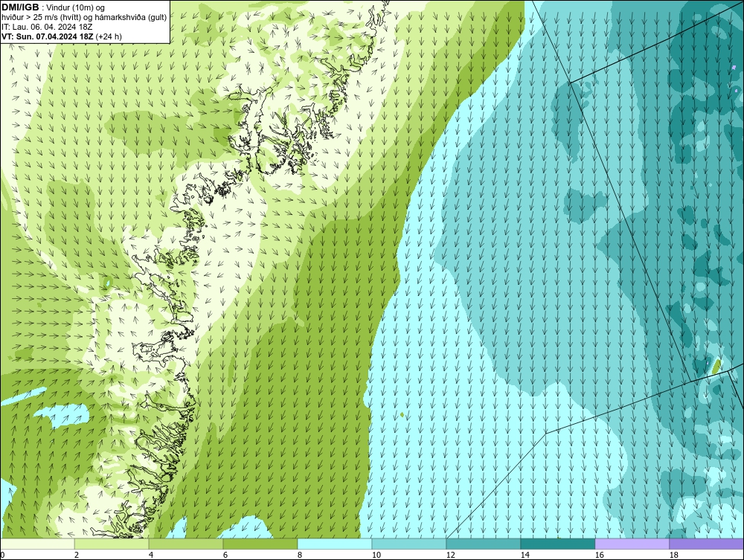744x560 pixels.
Task: Click the purple swatch right of 18
Action: pos(707,544)
